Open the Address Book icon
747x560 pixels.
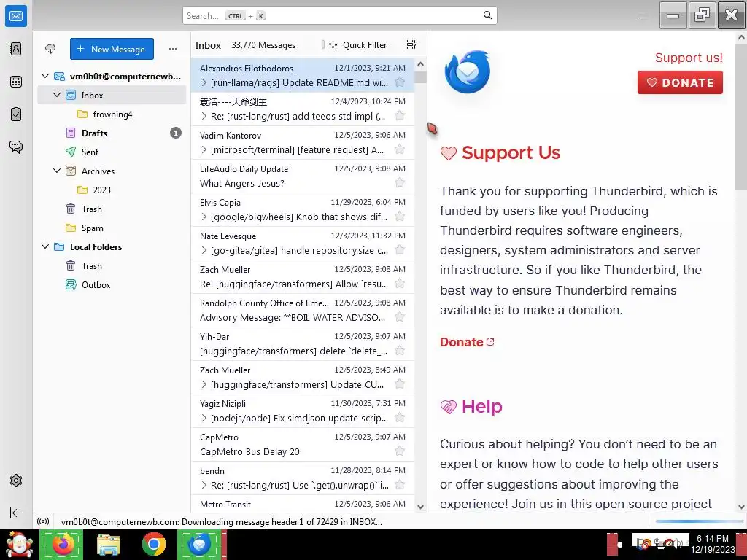click(x=16, y=49)
